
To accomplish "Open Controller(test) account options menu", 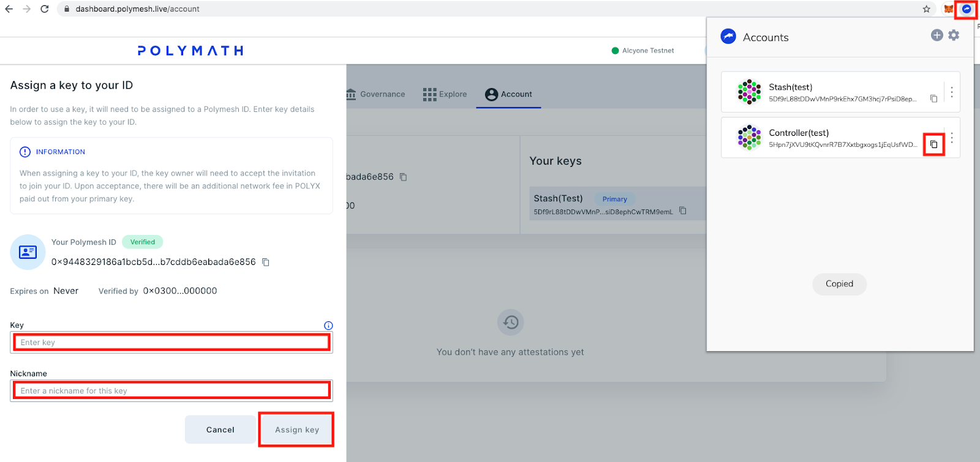I will point(951,138).
